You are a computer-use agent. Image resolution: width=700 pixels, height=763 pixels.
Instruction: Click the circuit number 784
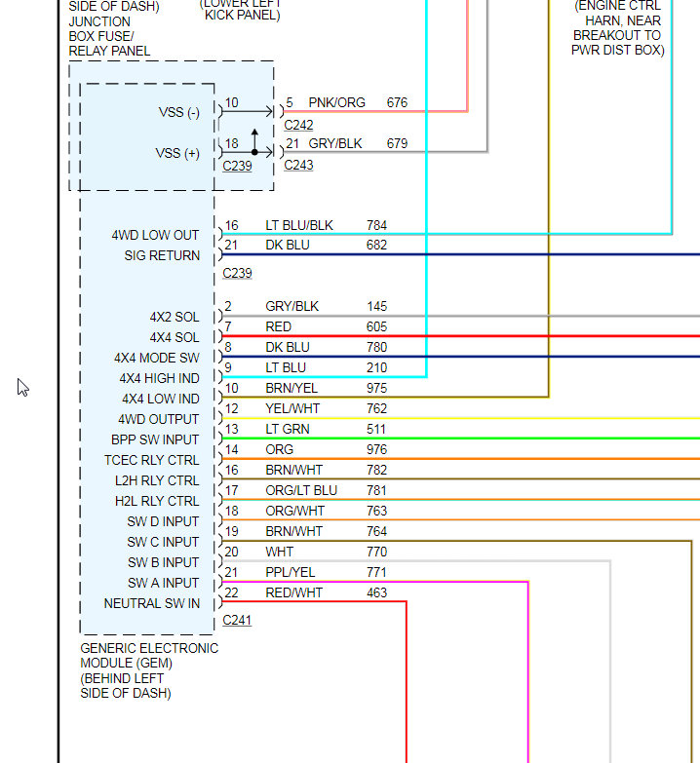point(376,225)
